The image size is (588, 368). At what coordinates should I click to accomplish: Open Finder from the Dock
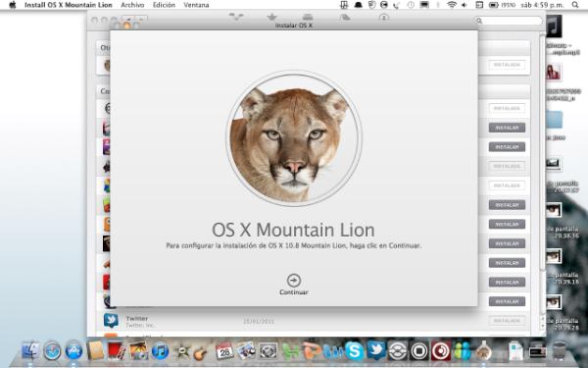[x=30, y=350]
